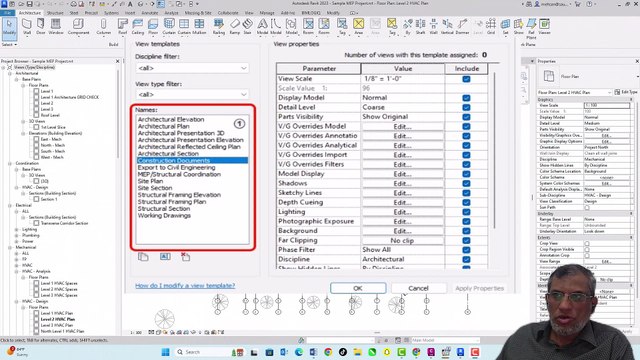
Task: Choose the Ramp tool
Action: coord(235,27)
